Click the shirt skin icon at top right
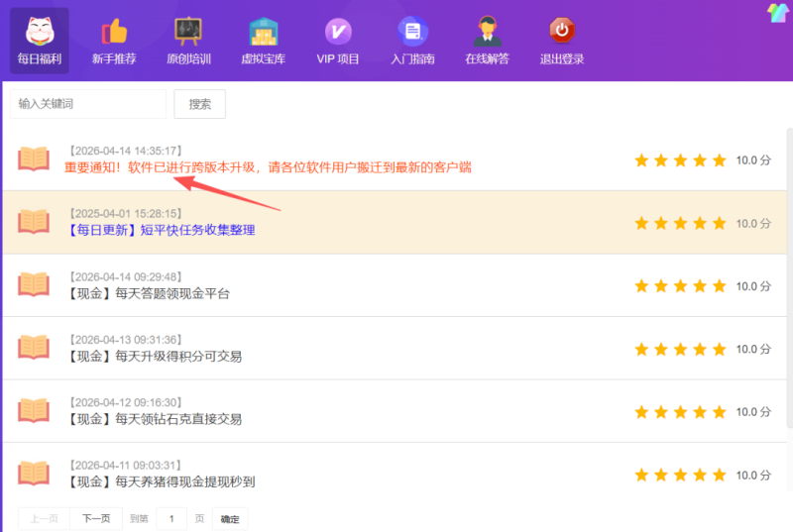The width and height of the screenshot is (793, 532). [x=778, y=13]
